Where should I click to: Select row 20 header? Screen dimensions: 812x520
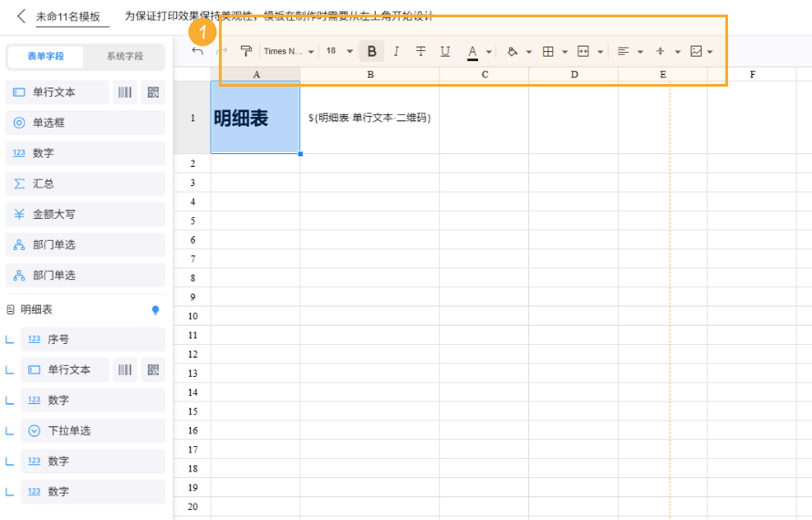pos(193,506)
